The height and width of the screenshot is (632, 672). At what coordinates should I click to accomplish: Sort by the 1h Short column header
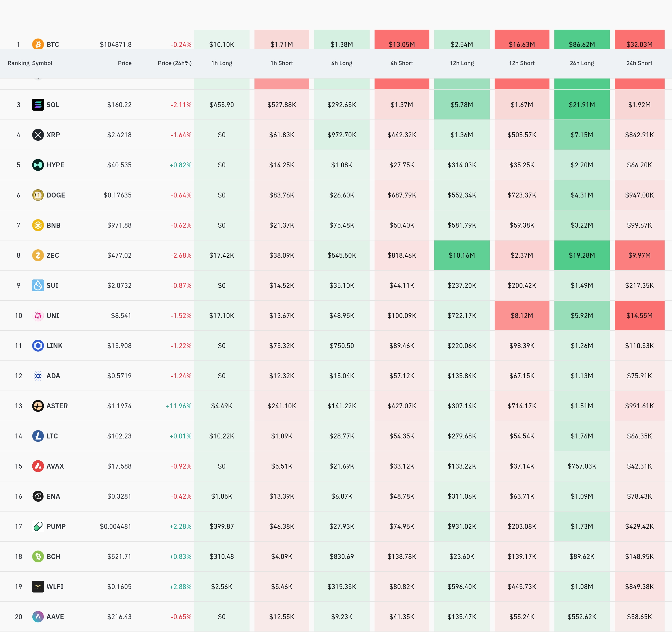[x=282, y=63]
